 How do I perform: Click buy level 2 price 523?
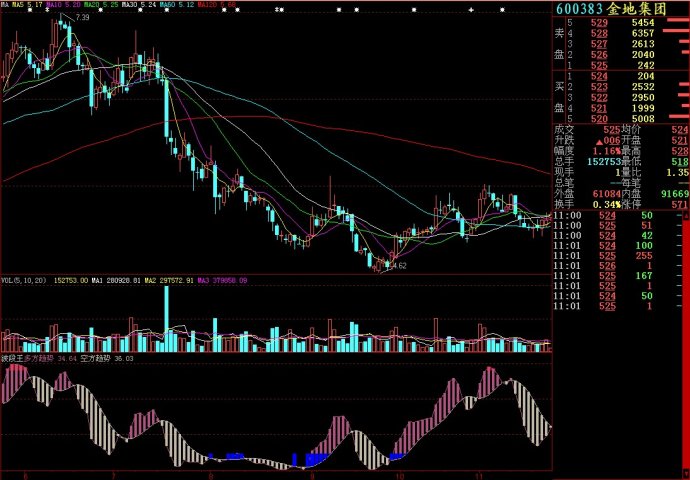(x=599, y=87)
